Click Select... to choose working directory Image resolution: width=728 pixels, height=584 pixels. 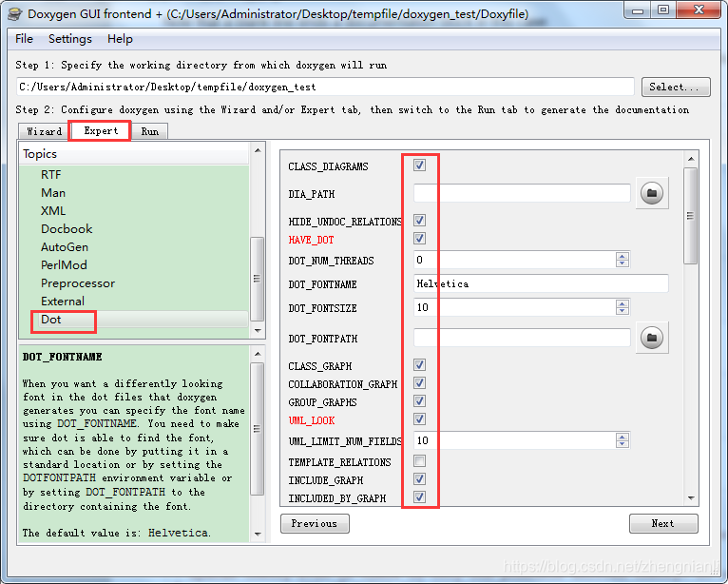pos(676,87)
